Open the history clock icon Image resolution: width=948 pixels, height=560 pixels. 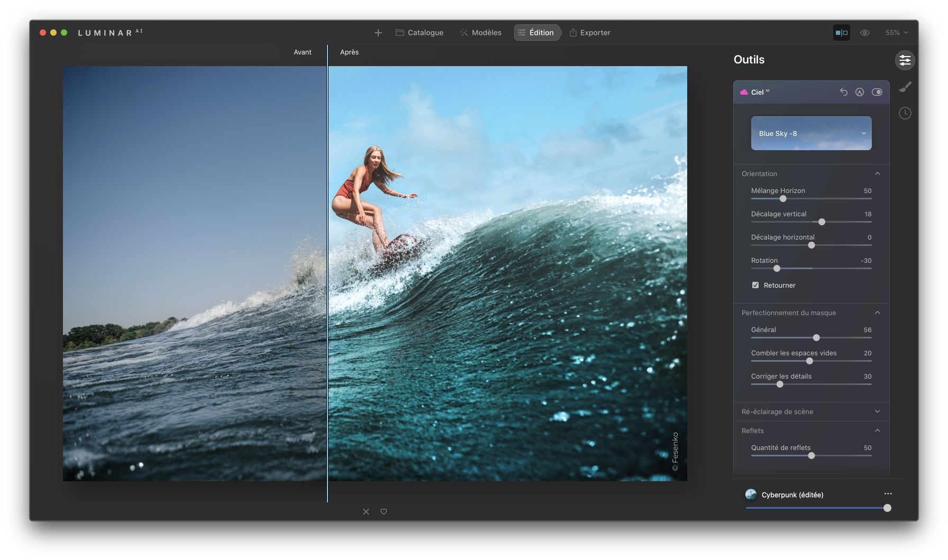[x=905, y=113]
